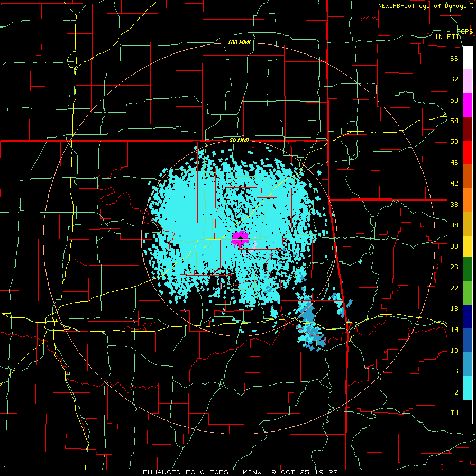Viewport: 476px width, 476px height.
Task: Select the light green legend swatch
Action: point(467,293)
